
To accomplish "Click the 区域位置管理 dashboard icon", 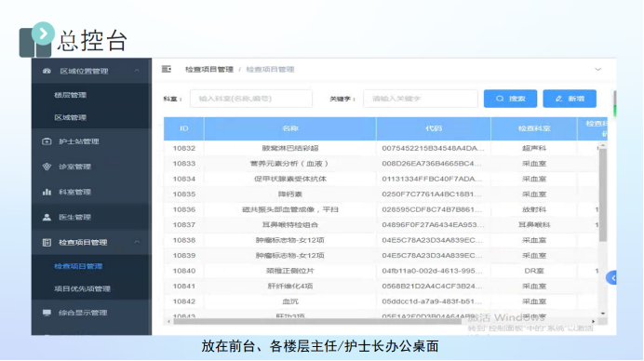I will [x=47, y=71].
